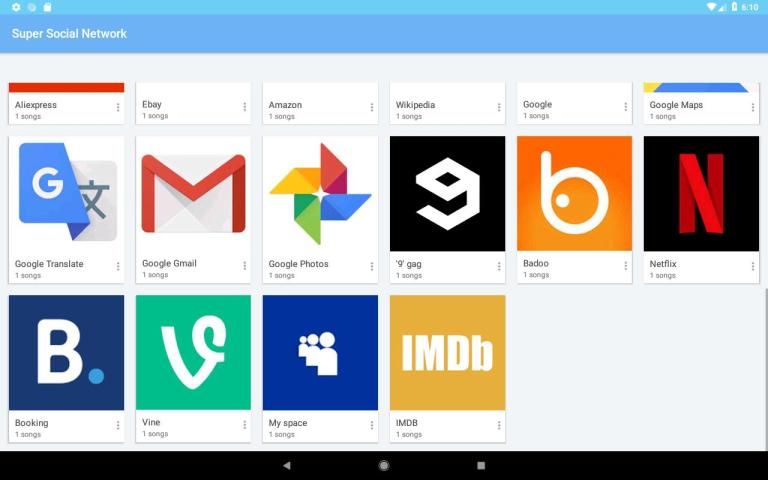The width and height of the screenshot is (768, 480).
Task: Select the 9gag logo tile
Action: coord(447,194)
